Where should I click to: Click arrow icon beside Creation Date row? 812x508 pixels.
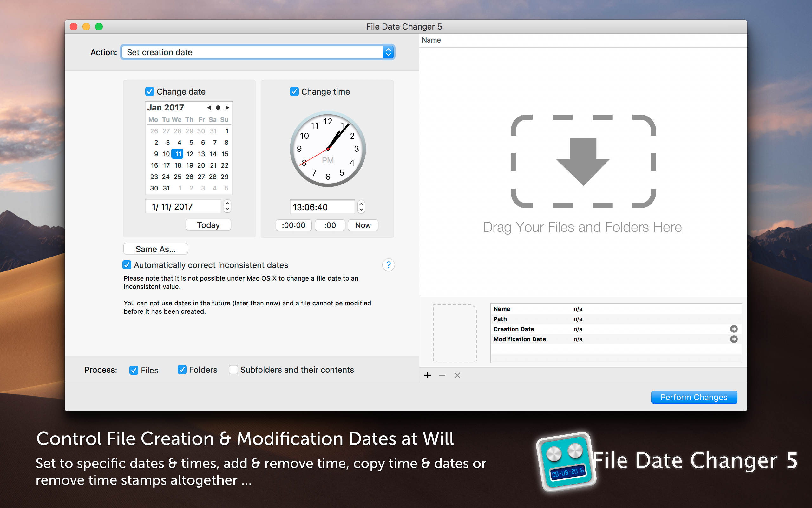coord(734,329)
